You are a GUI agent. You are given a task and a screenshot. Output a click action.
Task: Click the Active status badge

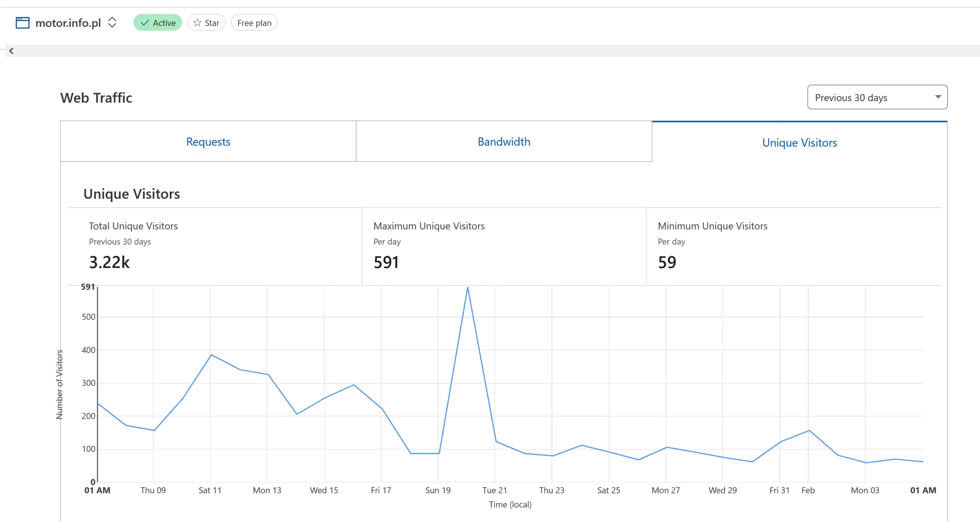pyautogui.click(x=158, y=23)
